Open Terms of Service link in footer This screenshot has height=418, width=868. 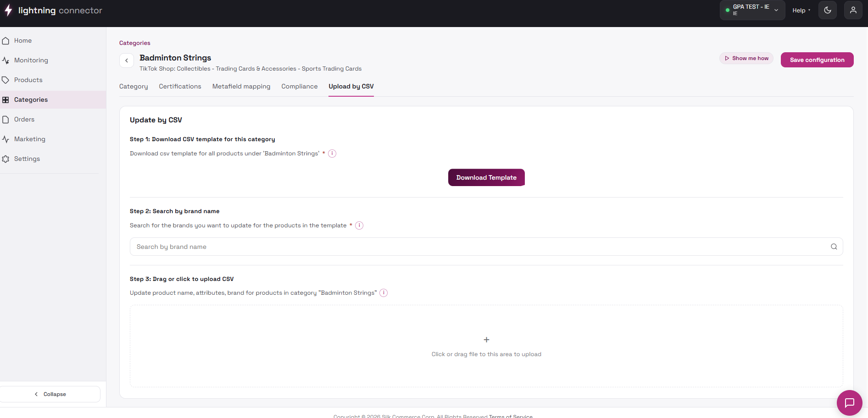click(x=511, y=416)
